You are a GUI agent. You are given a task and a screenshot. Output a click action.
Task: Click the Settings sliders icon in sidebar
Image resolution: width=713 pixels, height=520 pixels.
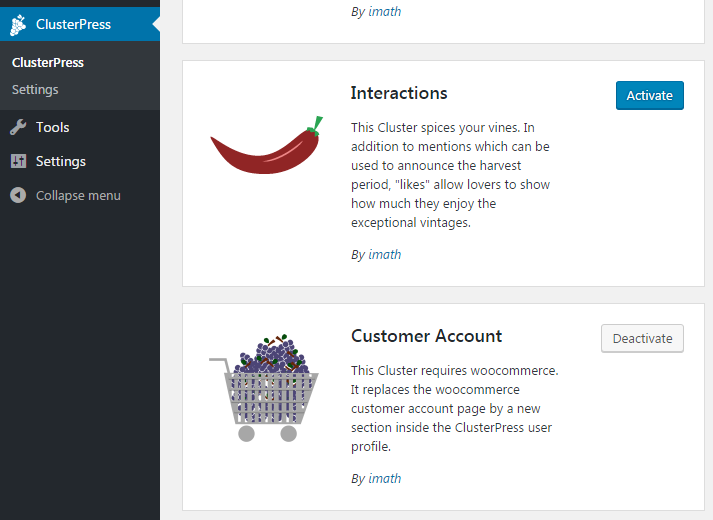pos(18,161)
